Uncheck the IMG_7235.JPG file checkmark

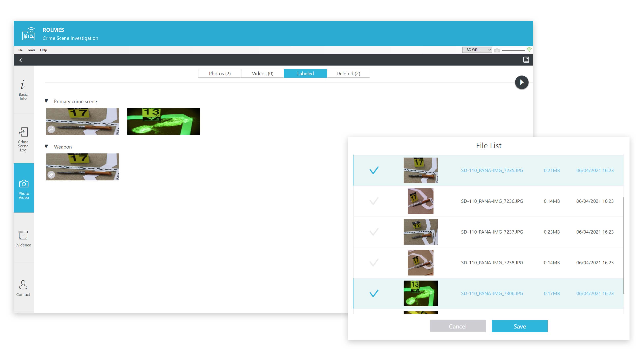point(374,170)
